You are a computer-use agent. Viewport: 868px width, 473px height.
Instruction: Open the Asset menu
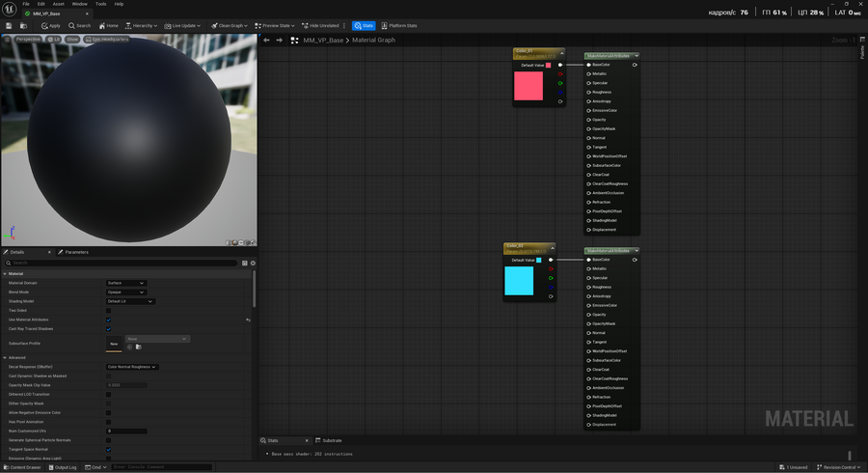[x=58, y=4]
